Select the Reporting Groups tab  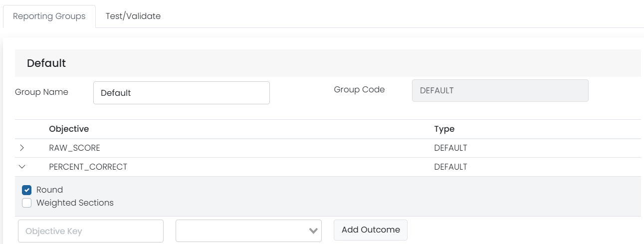[x=49, y=16]
